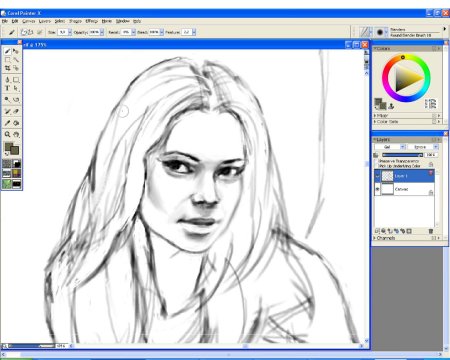Enable Pick Up Underlying Color checkbox
The height and width of the screenshot is (360, 450).
click(377, 166)
